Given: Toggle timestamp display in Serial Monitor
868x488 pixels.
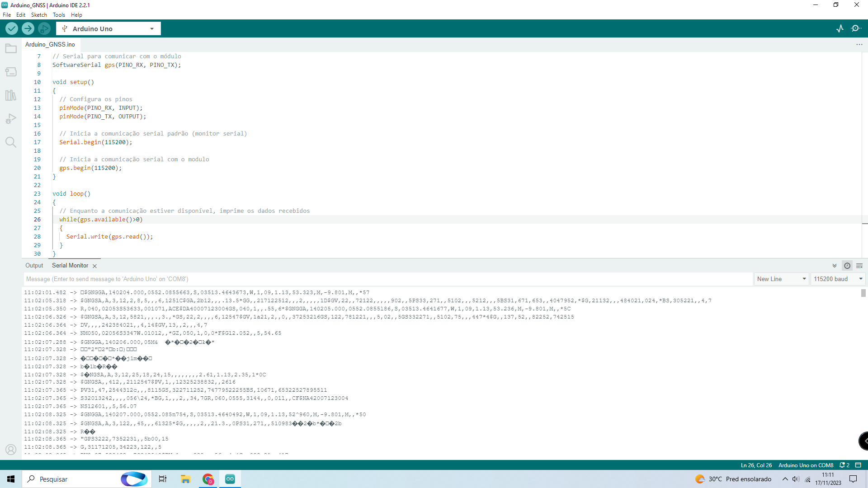Looking at the screenshot, I should coord(847,266).
